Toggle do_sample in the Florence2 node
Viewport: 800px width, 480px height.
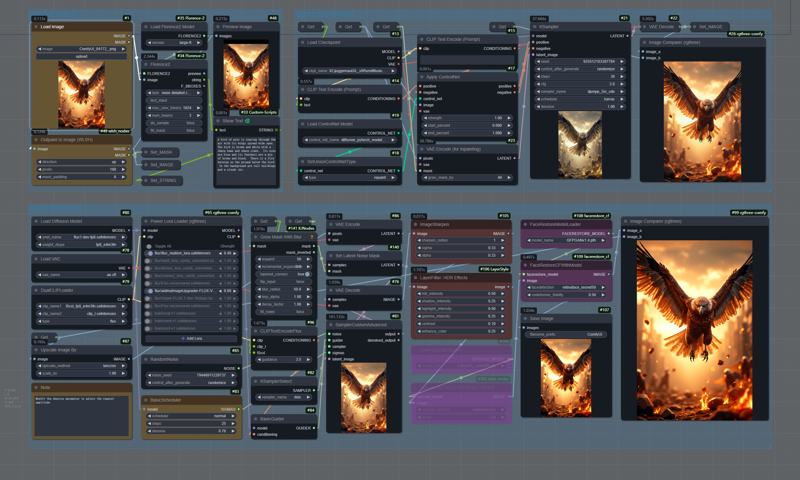(174, 123)
